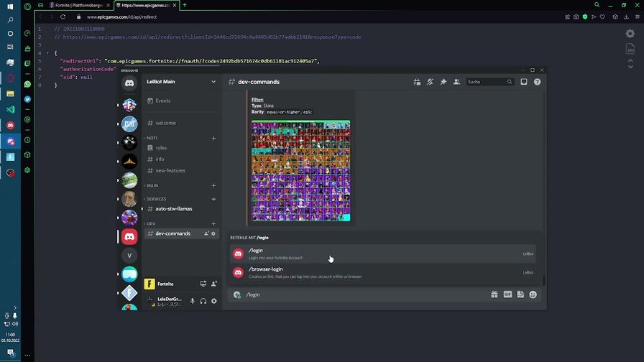Image resolution: width=644 pixels, height=362 pixels.
Task: Open the gift Nitro icon
Action: 494,294
